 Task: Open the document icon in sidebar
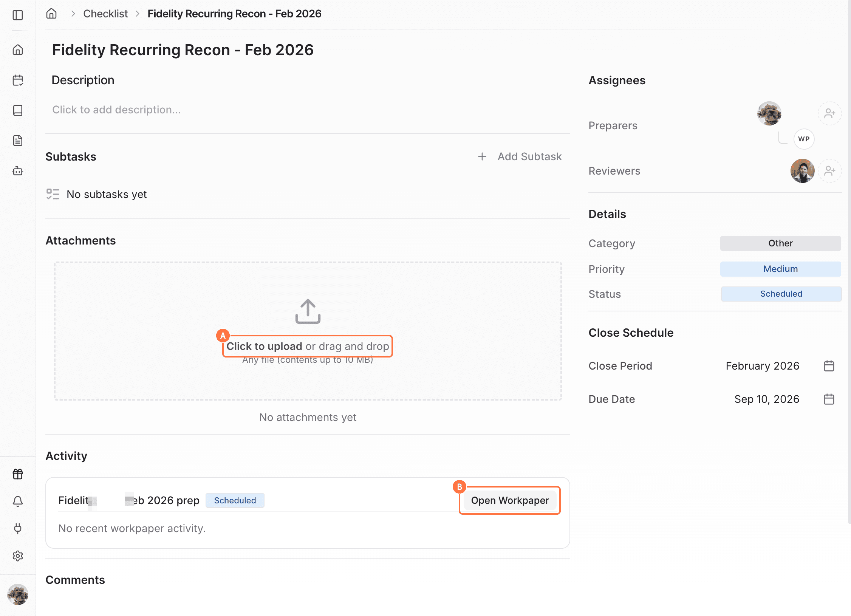coord(18,141)
